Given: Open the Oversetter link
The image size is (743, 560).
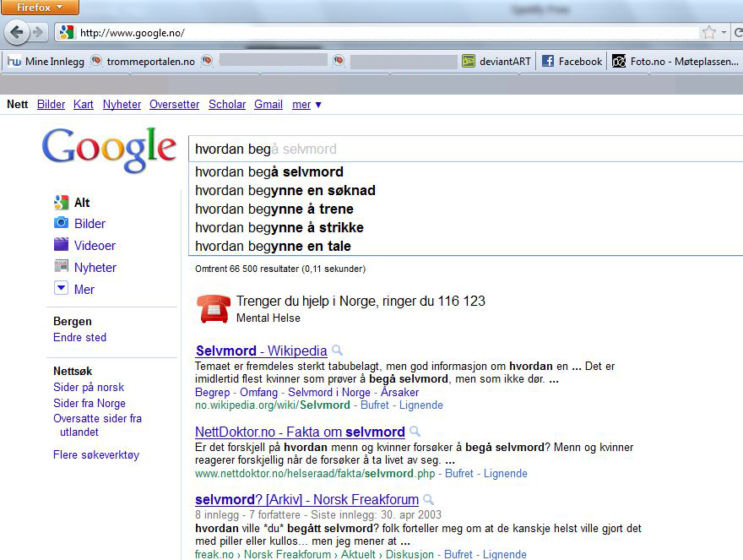Looking at the screenshot, I should coord(175,105).
